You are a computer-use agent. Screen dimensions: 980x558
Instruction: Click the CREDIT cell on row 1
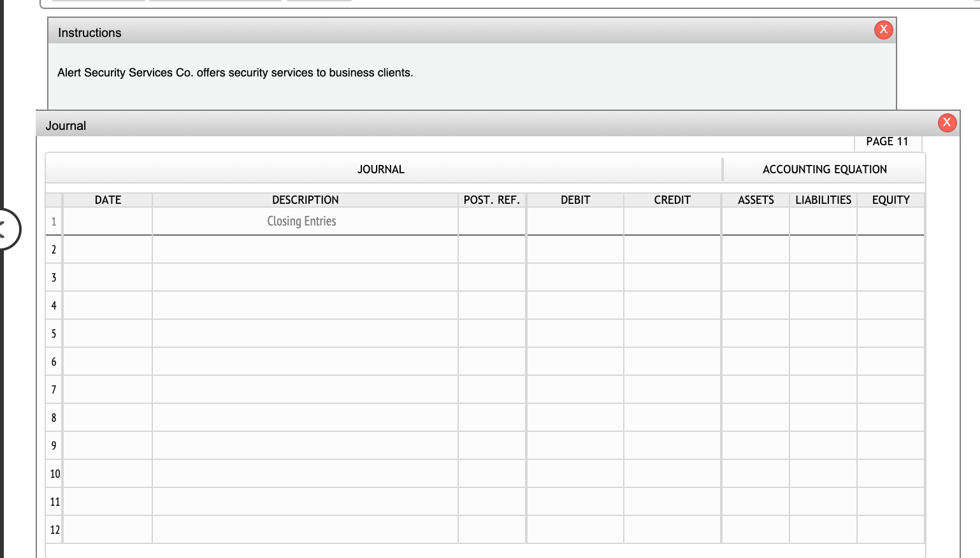(672, 221)
